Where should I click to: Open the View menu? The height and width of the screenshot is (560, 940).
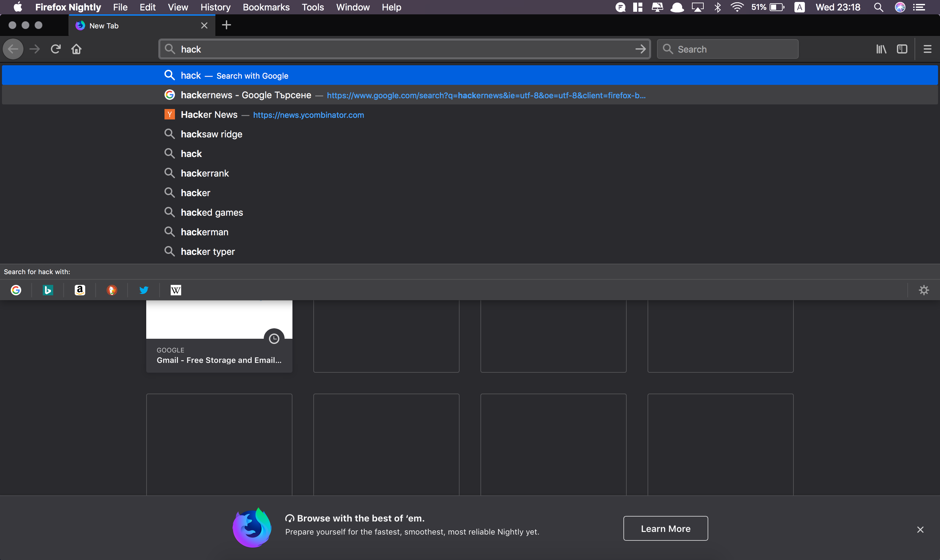178,7
